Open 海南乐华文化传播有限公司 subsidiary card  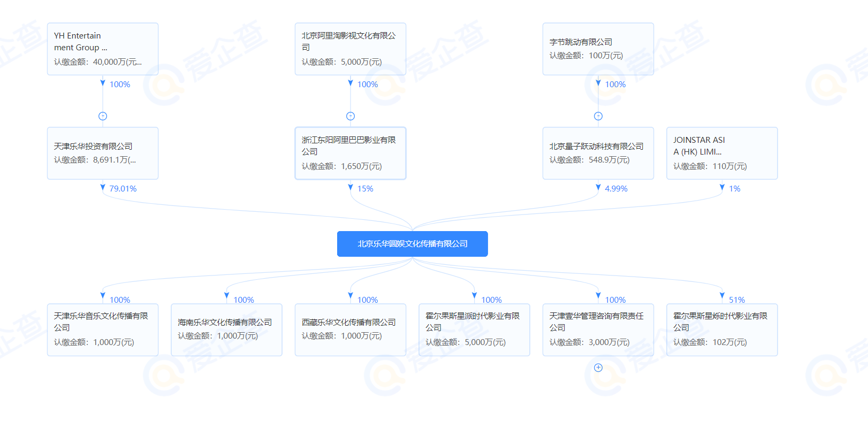tap(226, 330)
